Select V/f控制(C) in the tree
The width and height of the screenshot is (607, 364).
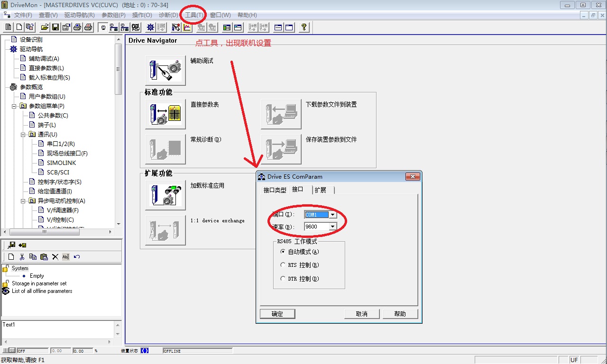(60, 220)
